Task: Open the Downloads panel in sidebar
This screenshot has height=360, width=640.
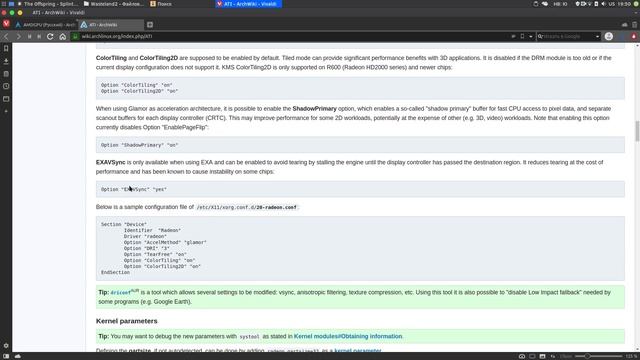Action: (x=6, y=61)
